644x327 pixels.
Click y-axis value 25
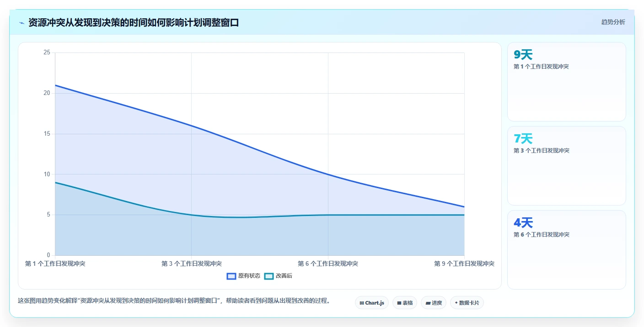coord(47,53)
